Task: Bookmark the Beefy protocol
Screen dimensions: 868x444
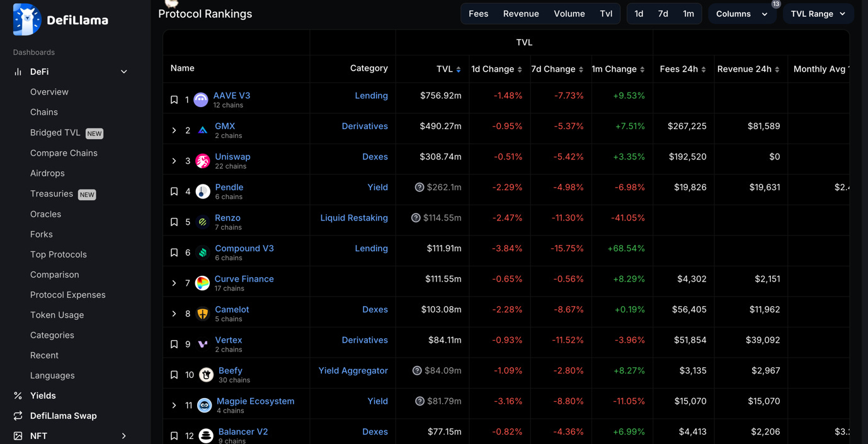Action: click(x=174, y=375)
